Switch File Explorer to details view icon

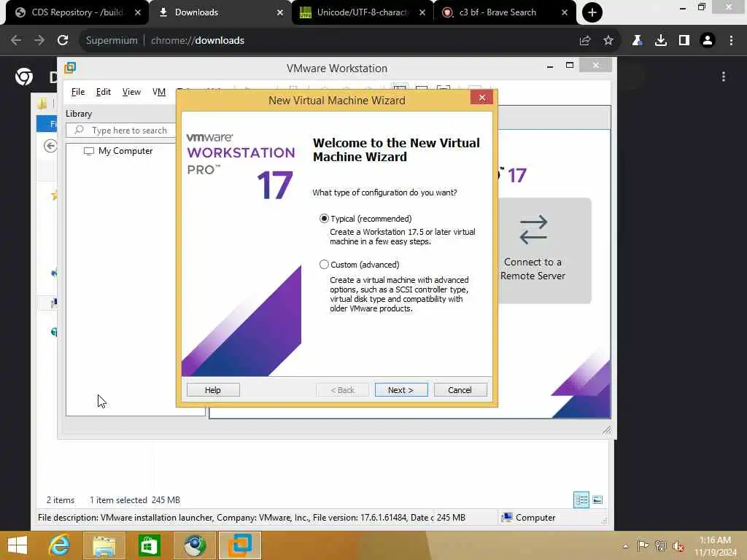pyautogui.click(x=581, y=500)
